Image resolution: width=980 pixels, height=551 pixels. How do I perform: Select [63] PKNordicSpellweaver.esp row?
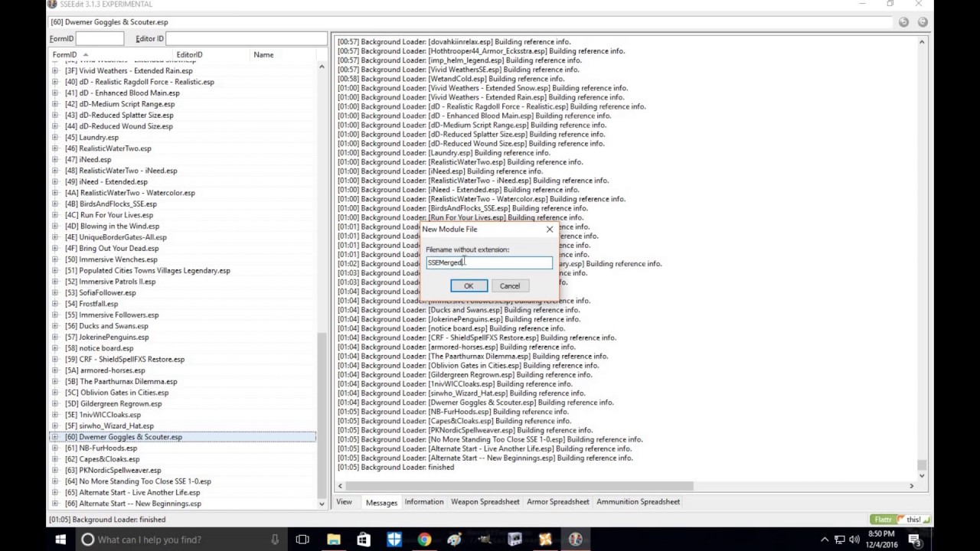(113, 471)
